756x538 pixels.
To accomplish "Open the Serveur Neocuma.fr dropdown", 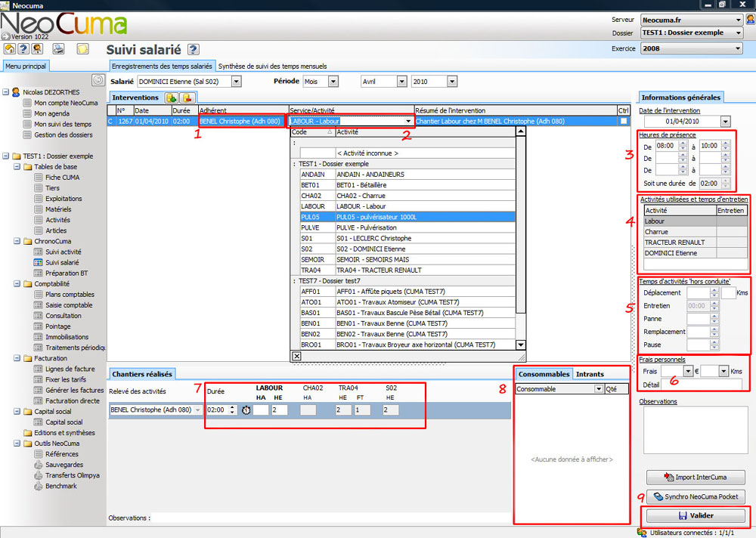I will point(738,20).
